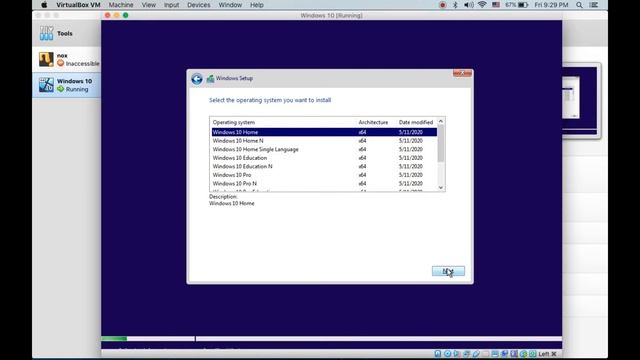Screen dimensions: 640x360
Task: Open the Devices menu
Action: (199, 5)
